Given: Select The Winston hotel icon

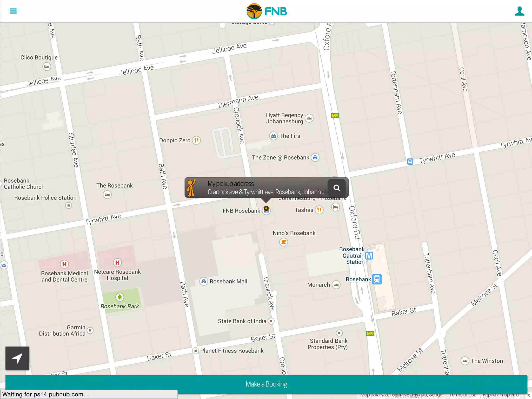Looking at the screenshot, I should 465,361.
